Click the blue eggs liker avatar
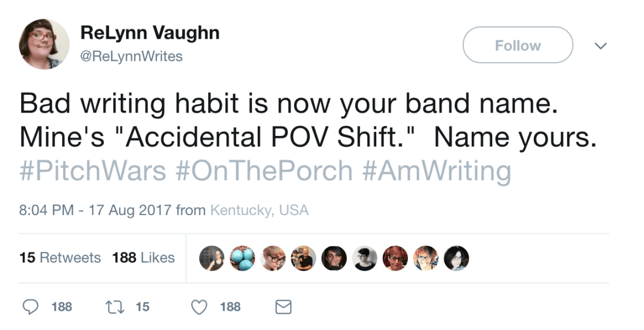 [242, 258]
